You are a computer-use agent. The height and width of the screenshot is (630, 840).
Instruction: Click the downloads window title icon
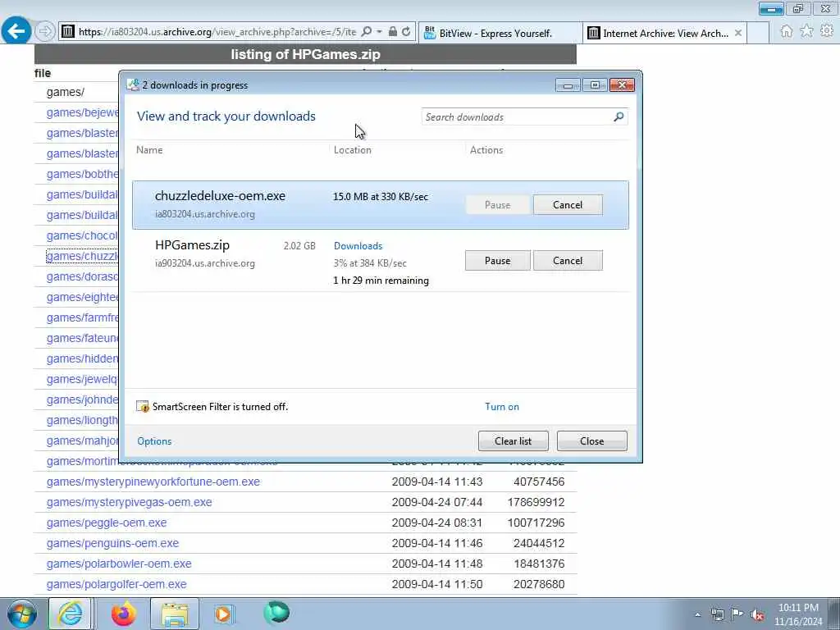(133, 84)
